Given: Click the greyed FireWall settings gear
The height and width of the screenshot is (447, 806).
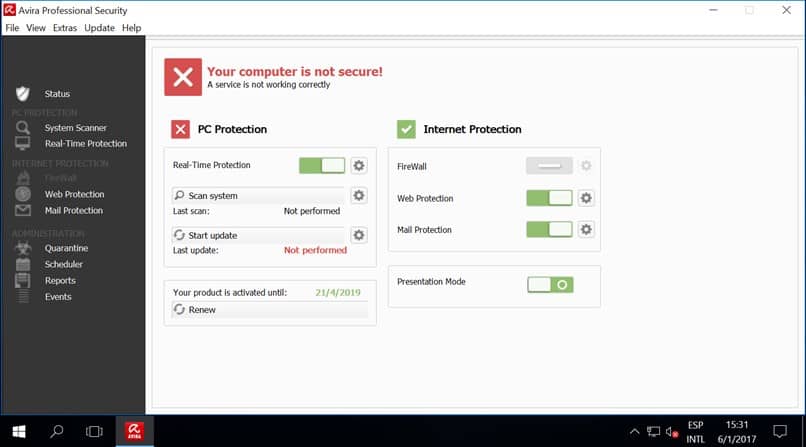Looking at the screenshot, I should [586, 165].
